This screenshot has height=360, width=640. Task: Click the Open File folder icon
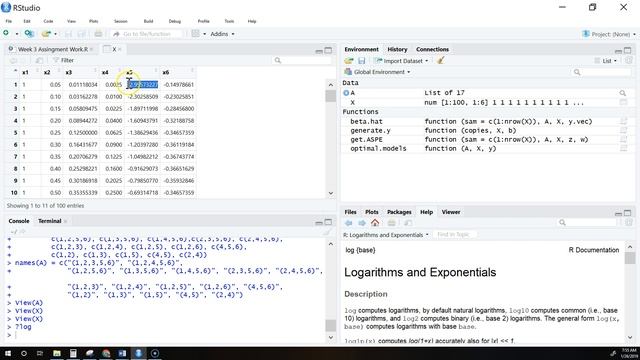(x=47, y=33)
